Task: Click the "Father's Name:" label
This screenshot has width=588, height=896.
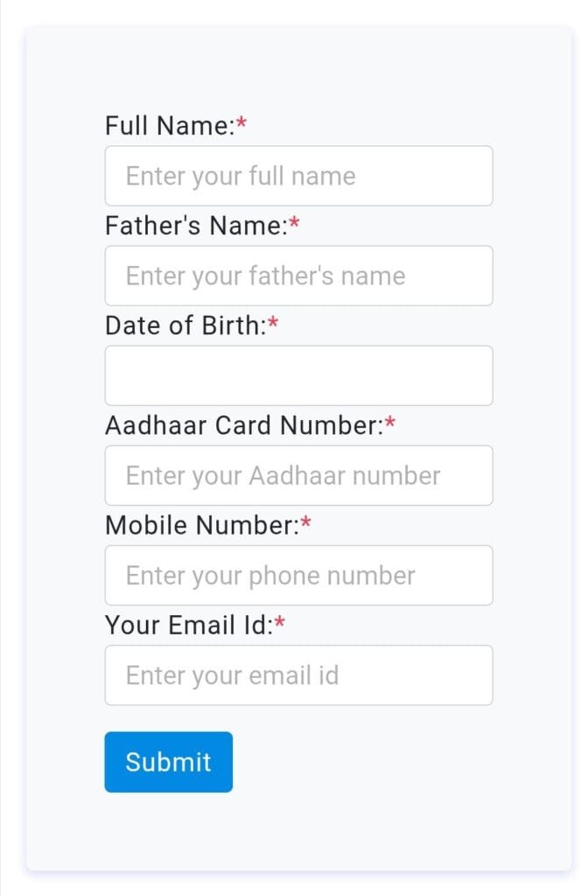Action: (195, 226)
